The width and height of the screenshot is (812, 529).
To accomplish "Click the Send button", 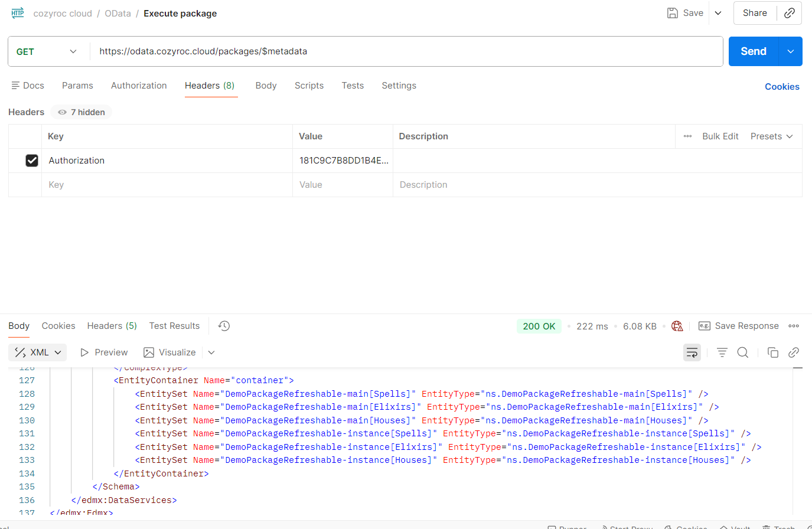I will click(x=754, y=51).
